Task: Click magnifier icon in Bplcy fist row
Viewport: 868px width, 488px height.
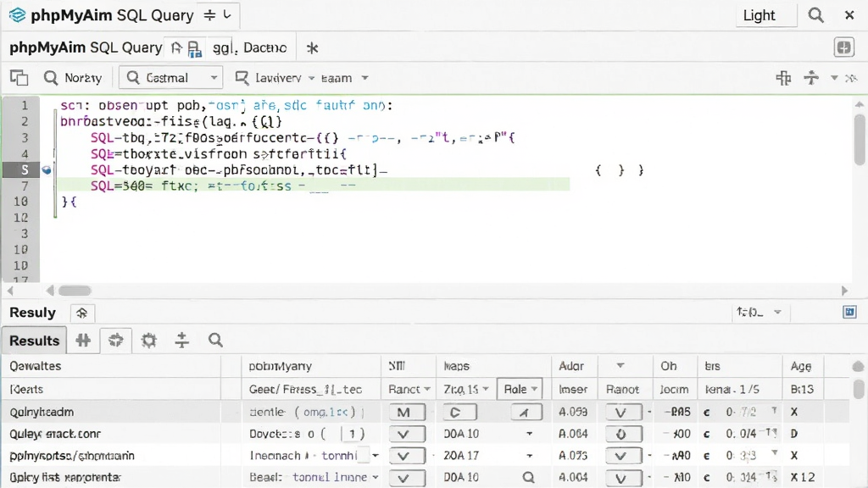Action: click(x=529, y=478)
